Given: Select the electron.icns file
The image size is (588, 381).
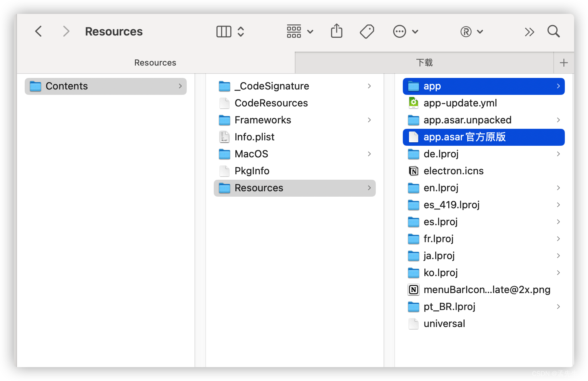Looking at the screenshot, I should [484, 171].
